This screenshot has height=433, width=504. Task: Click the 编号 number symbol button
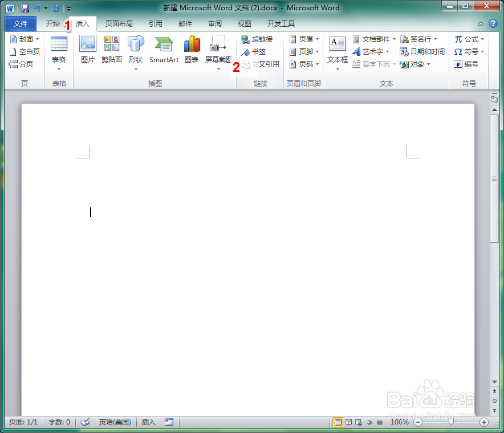point(466,64)
